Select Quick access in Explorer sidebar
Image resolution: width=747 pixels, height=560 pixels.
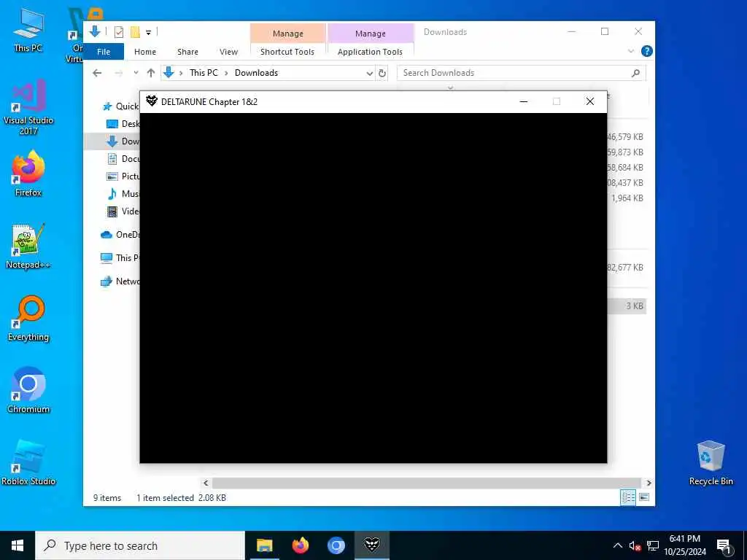click(122, 106)
